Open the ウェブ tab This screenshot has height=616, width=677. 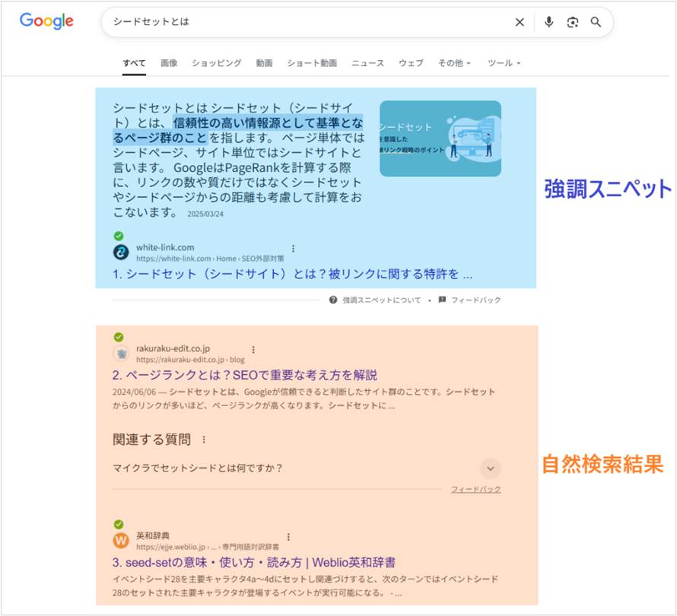tap(411, 63)
